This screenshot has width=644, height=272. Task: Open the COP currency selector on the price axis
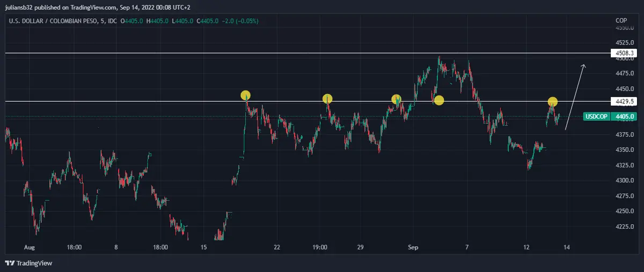(621, 20)
